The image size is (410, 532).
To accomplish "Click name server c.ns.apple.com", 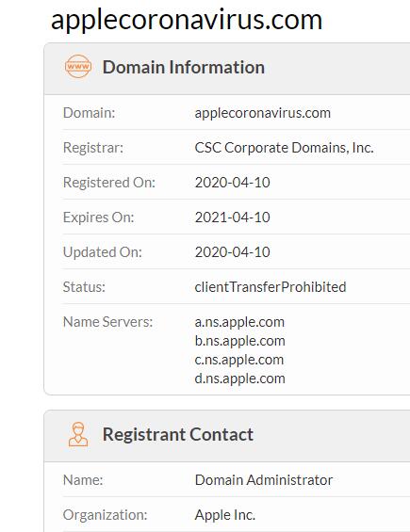I will click(x=239, y=360).
